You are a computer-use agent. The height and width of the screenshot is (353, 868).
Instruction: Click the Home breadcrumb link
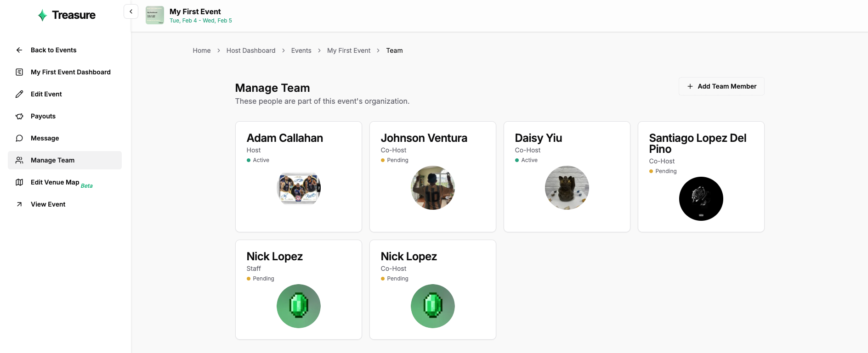(202, 50)
